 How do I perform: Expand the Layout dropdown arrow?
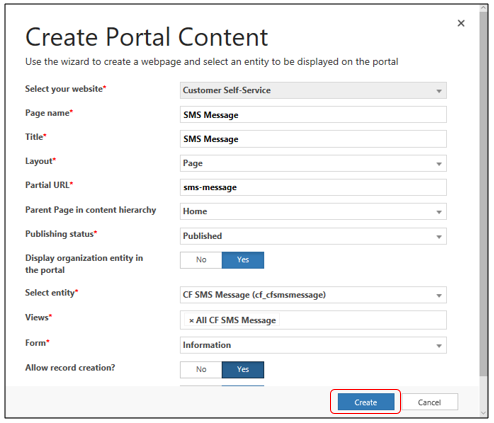coord(439,164)
